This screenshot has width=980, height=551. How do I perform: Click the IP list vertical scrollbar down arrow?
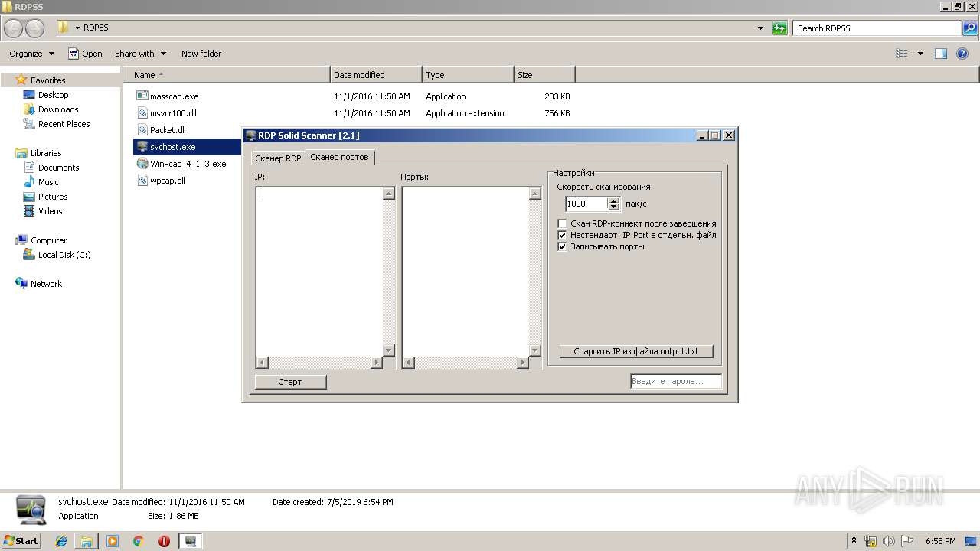pos(388,350)
